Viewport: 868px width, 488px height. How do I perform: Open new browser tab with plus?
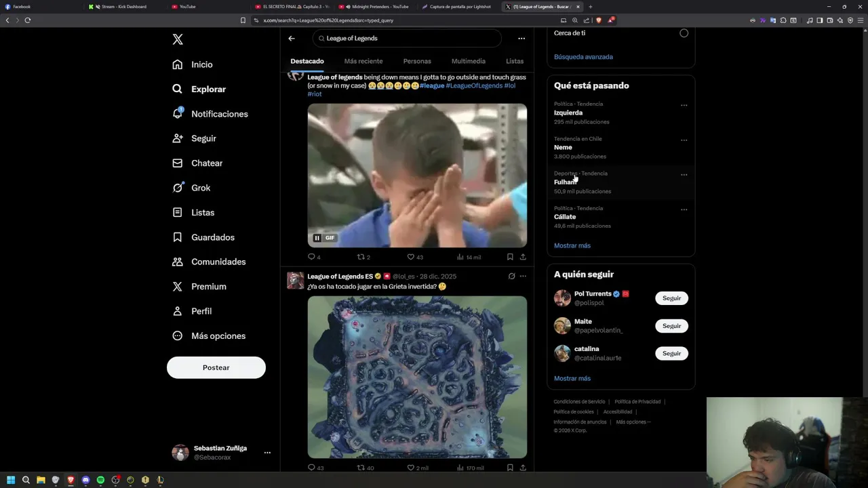pyautogui.click(x=590, y=7)
